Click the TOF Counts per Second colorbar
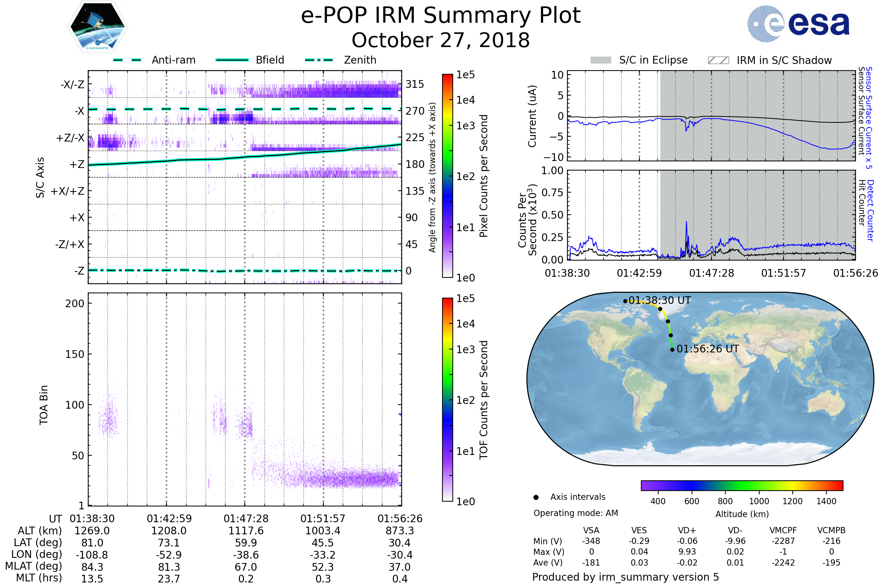The width and height of the screenshot is (882, 588). [447, 399]
